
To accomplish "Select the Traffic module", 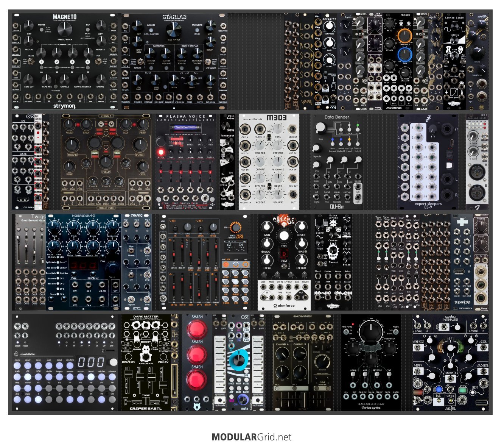I will coord(137,262).
